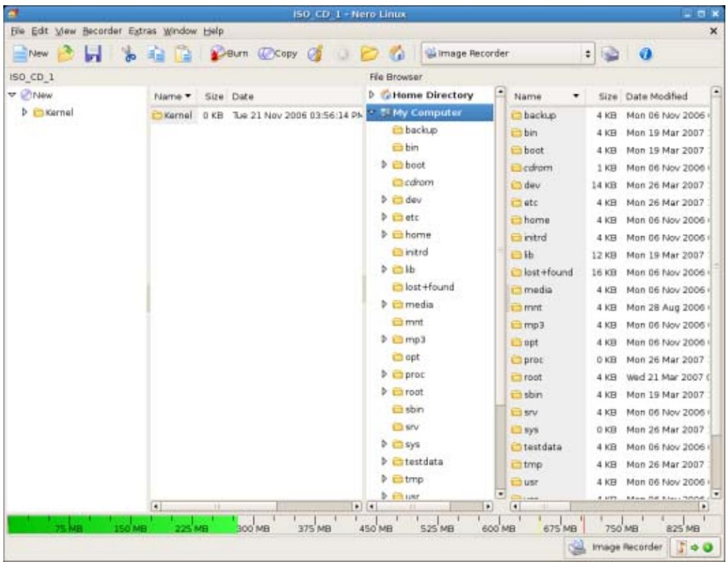
Task: Click the red 700 MB capacity marker
Action: click(583, 525)
